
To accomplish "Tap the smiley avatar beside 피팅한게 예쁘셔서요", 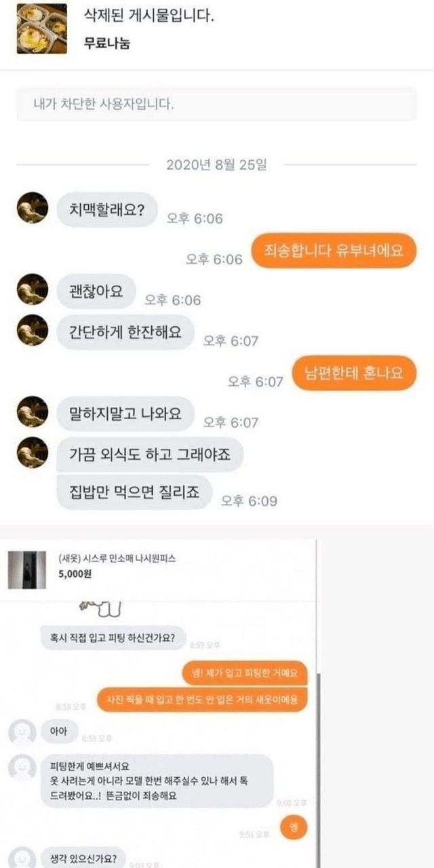I will [22, 768].
